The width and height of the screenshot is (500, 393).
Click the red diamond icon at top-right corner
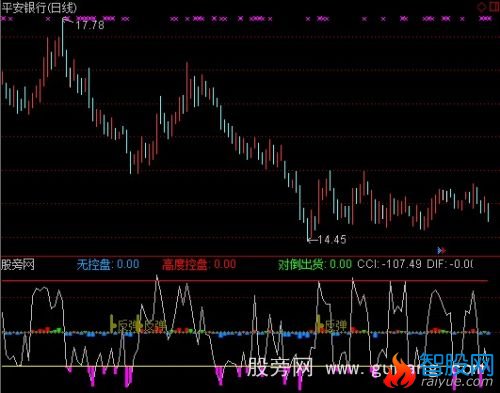[481, 7]
